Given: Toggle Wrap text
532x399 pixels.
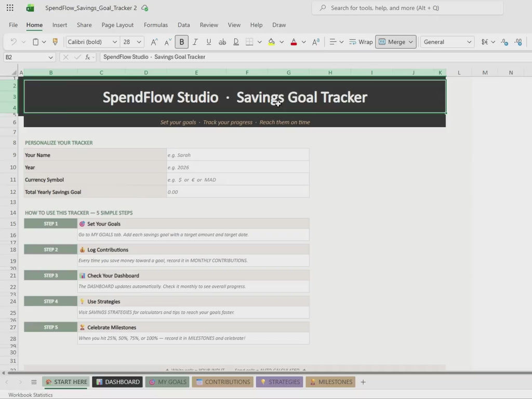Looking at the screenshot, I should (361, 42).
